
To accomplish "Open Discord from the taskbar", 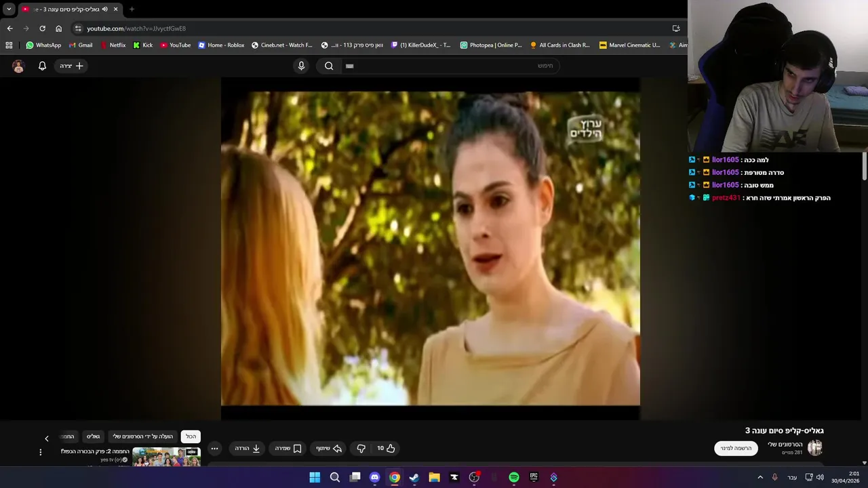I will coord(374,477).
